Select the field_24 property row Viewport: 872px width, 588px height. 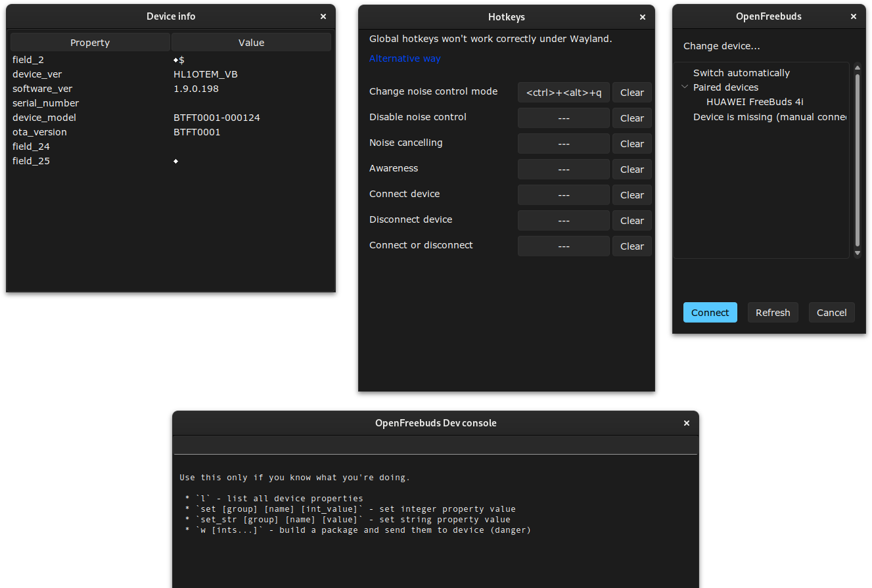pos(171,147)
